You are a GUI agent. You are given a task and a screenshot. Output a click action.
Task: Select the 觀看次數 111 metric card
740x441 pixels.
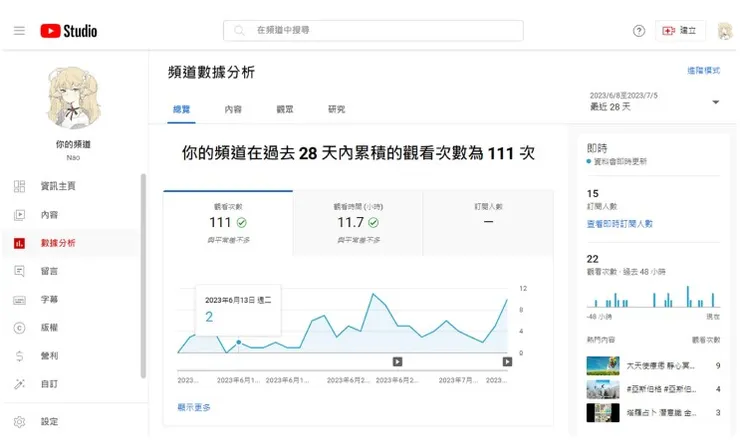tap(228, 223)
